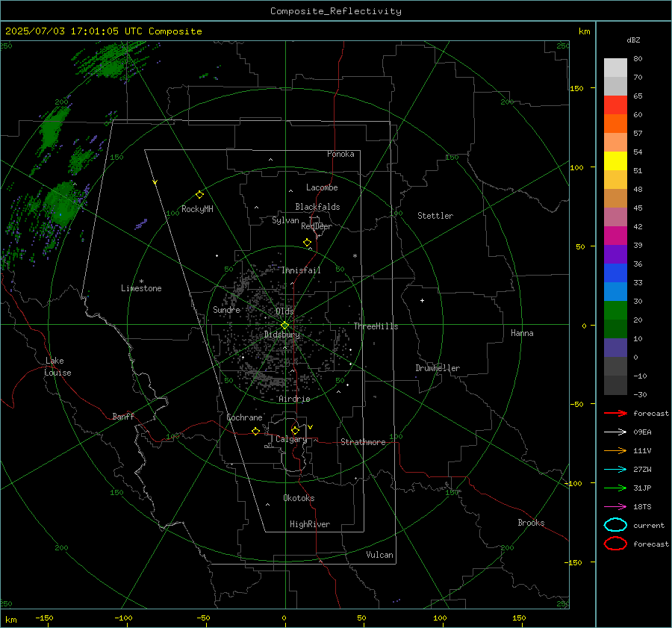
Task: Click the yellow diamond marker beside RockyMH
Action: [199, 195]
